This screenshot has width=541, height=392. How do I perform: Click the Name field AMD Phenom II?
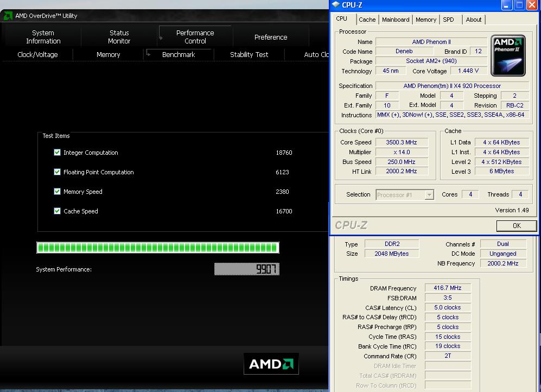click(431, 42)
